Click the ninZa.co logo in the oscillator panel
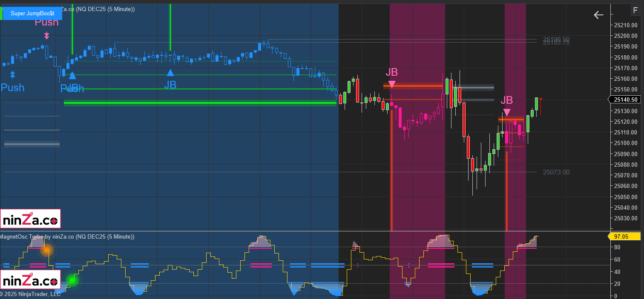The image size is (644, 299). [x=31, y=281]
